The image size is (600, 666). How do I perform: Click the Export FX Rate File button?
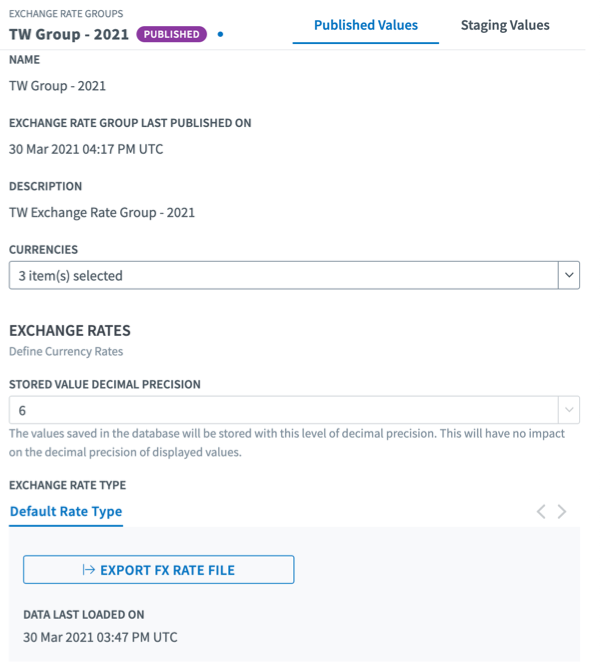(158, 570)
